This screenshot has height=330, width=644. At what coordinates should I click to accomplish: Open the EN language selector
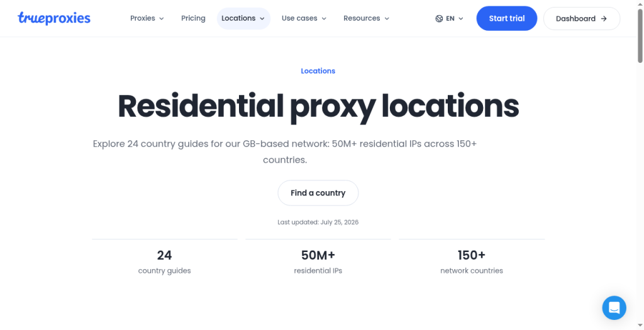click(x=449, y=18)
